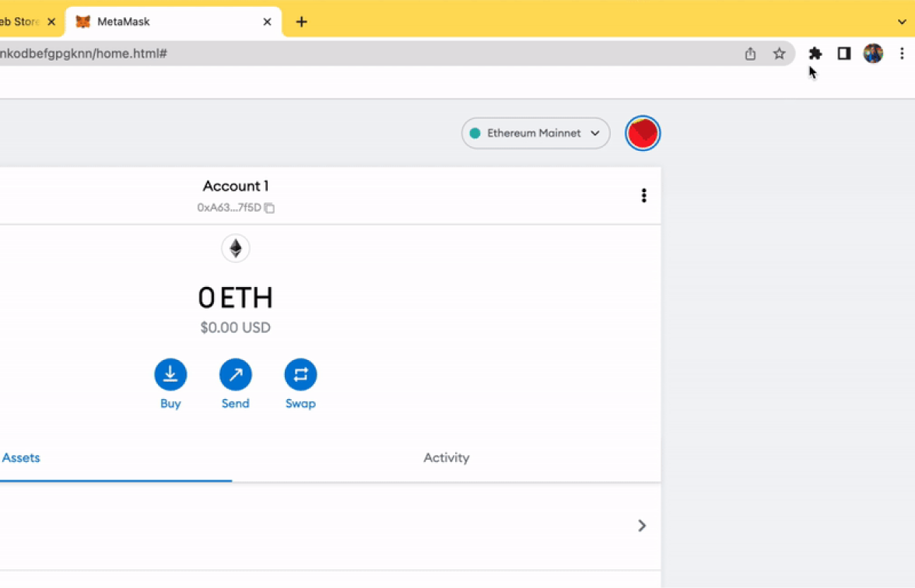Click the $0.00 USD value
Image resolution: width=915 pixels, height=588 pixels.
click(235, 327)
